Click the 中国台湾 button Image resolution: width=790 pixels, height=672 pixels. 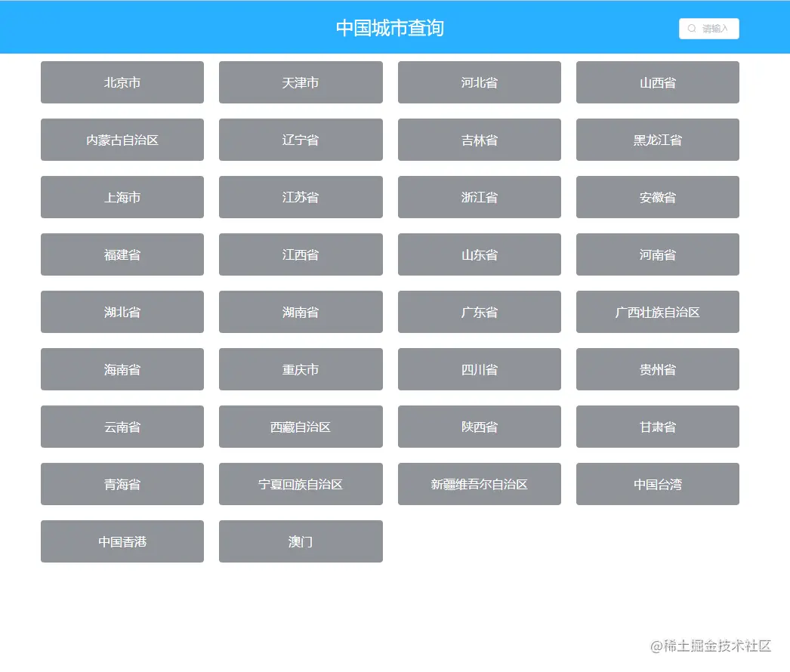click(658, 485)
